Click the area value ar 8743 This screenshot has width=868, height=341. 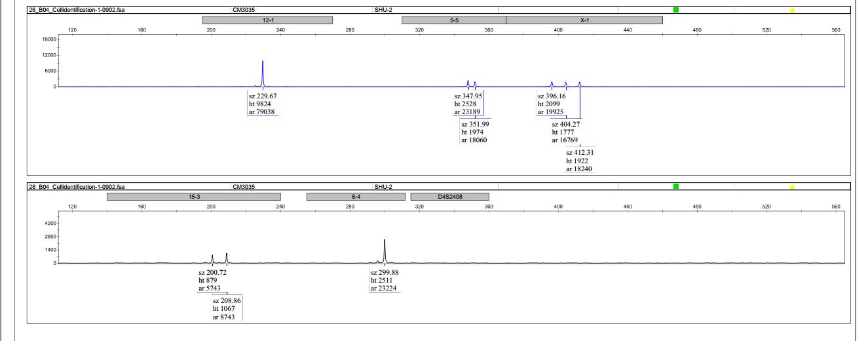tap(225, 316)
